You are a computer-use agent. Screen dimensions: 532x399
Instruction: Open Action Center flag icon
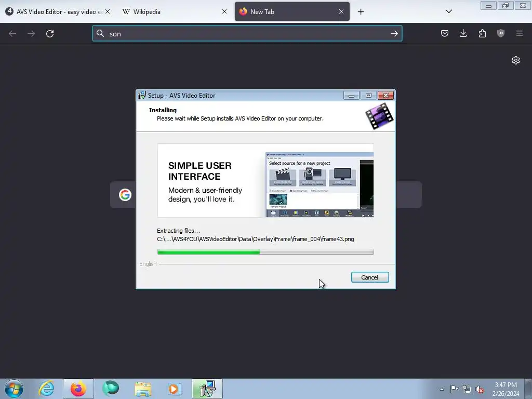coord(454,389)
